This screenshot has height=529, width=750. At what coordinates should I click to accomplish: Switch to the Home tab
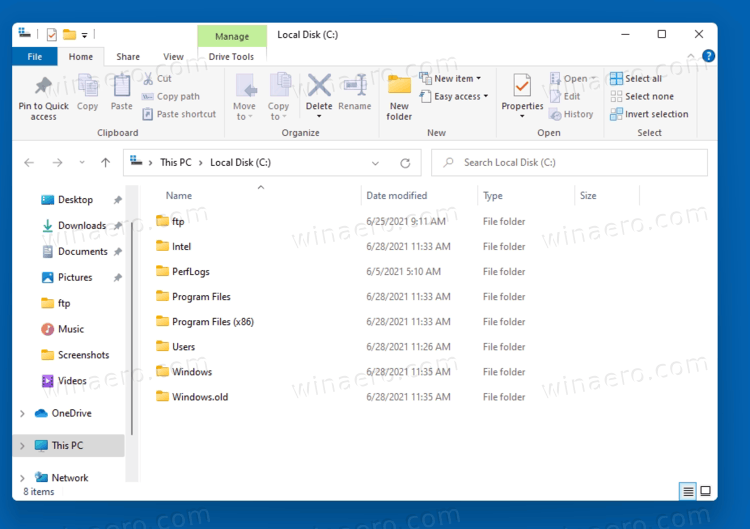tap(81, 56)
